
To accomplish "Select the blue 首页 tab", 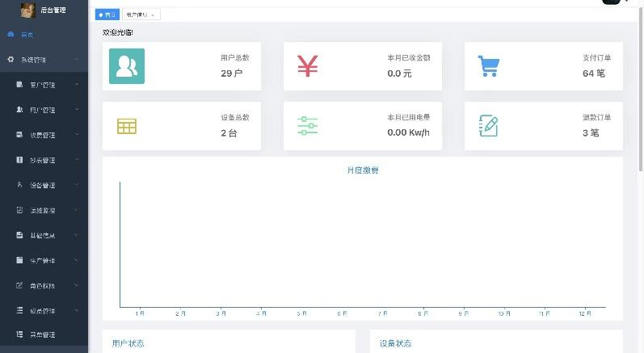I will pyautogui.click(x=107, y=15).
